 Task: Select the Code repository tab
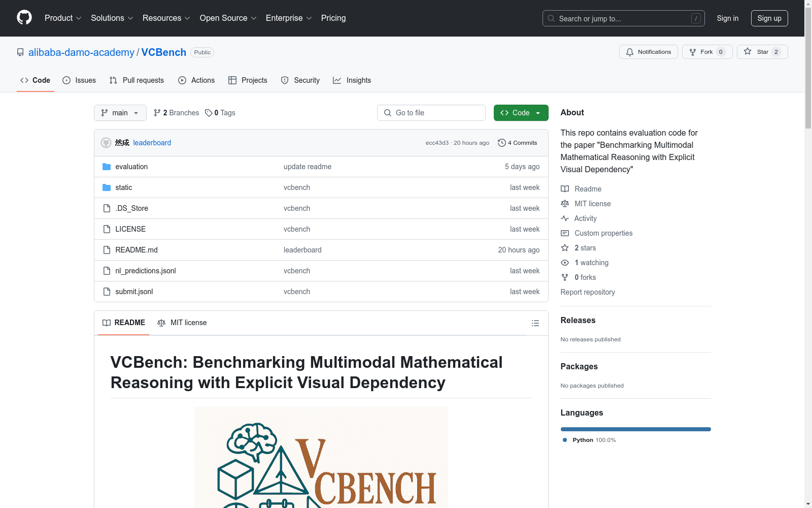click(x=36, y=80)
